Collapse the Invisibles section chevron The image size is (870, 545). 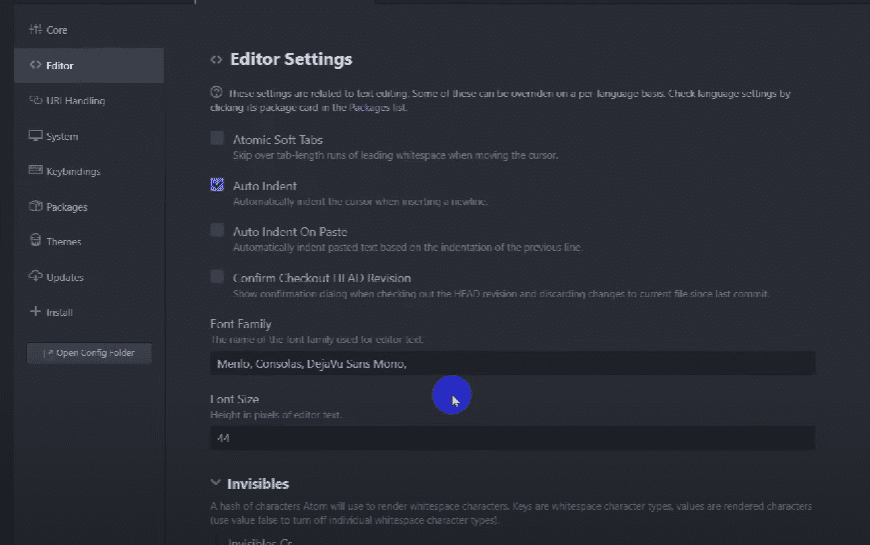coord(216,484)
